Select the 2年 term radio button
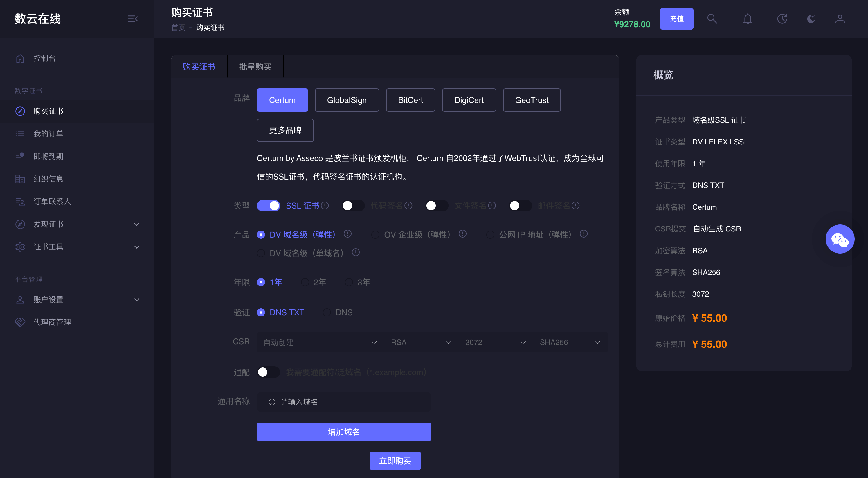 [305, 282]
